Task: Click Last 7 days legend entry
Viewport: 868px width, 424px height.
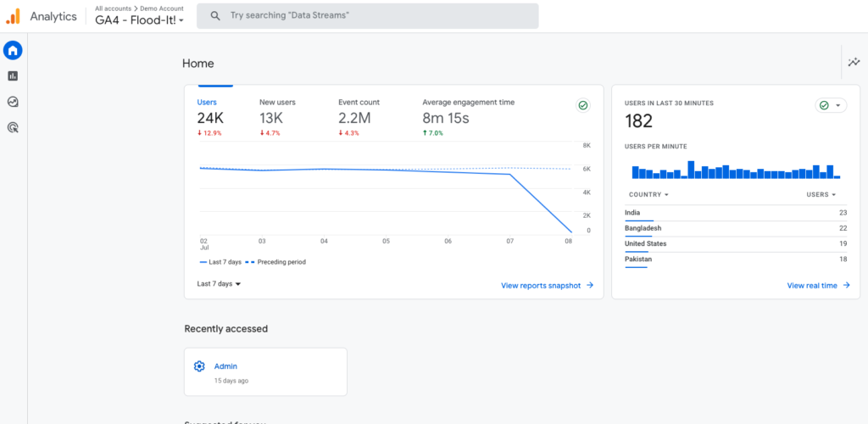Action: click(x=220, y=262)
